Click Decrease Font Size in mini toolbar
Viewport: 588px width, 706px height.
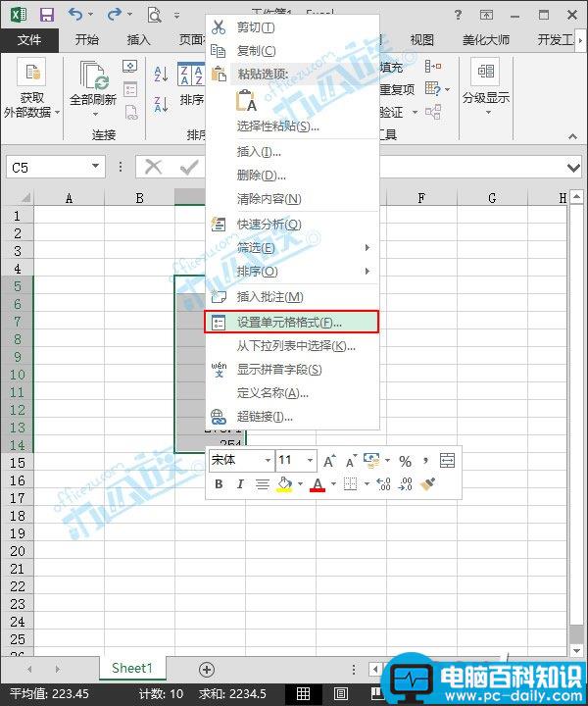coord(351,461)
